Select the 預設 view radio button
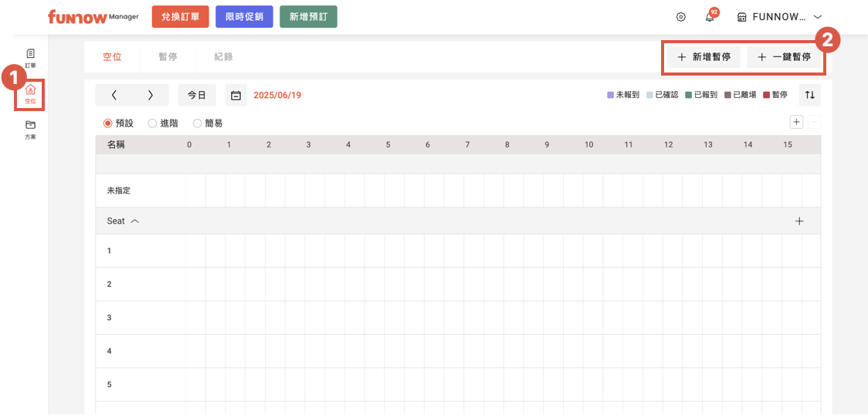The width and height of the screenshot is (868, 415). [108, 123]
